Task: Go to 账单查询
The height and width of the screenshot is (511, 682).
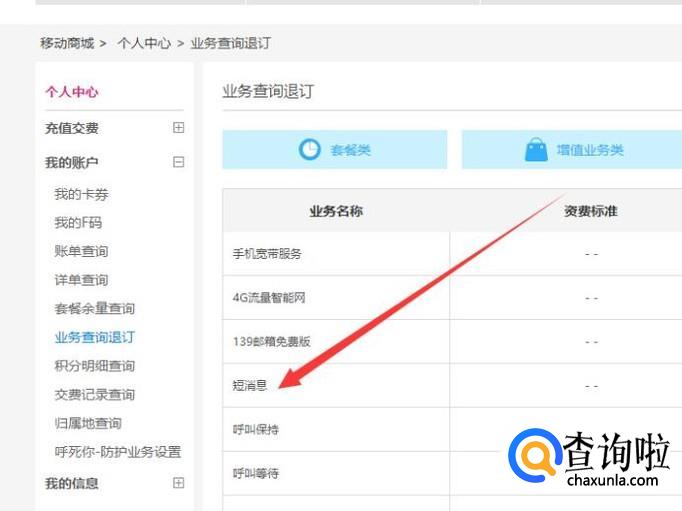Action: (81, 251)
